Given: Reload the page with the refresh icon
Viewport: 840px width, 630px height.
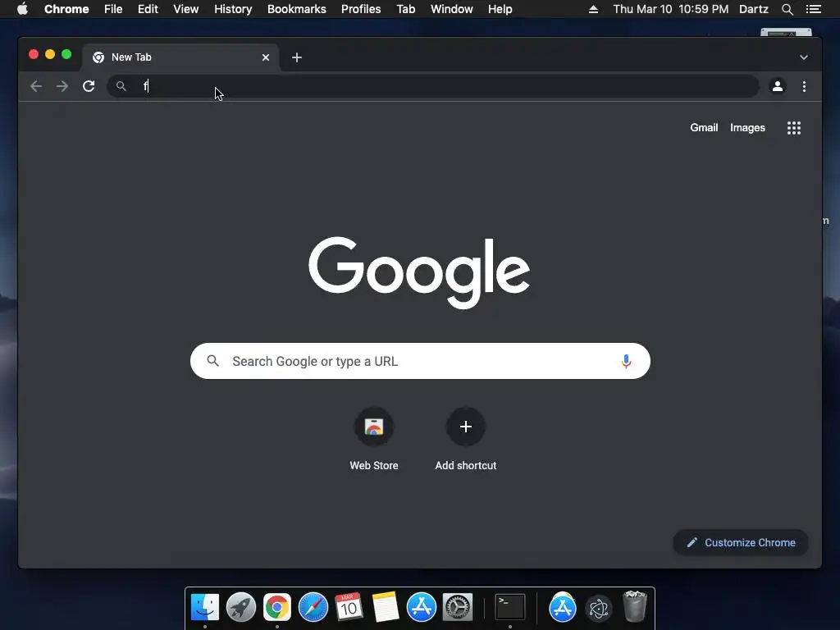Looking at the screenshot, I should click(x=89, y=86).
